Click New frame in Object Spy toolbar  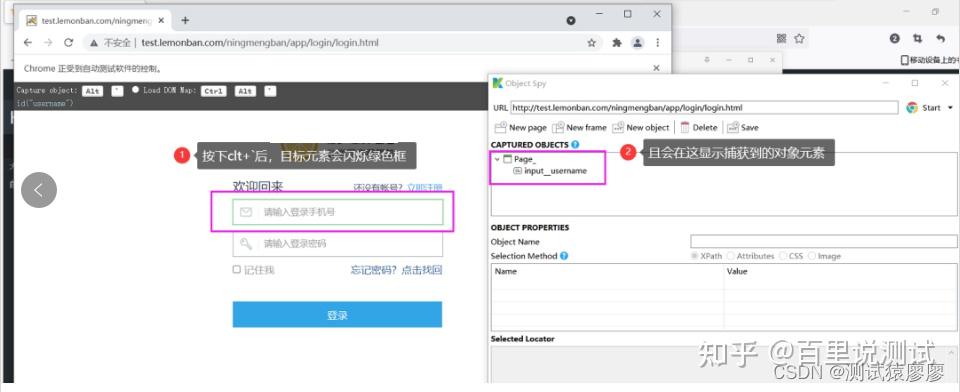coord(579,127)
